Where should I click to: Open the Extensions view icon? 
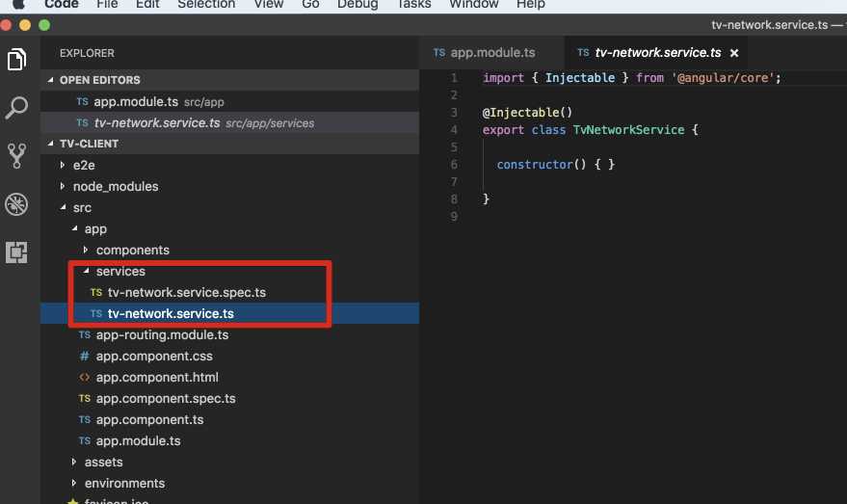pos(16,252)
